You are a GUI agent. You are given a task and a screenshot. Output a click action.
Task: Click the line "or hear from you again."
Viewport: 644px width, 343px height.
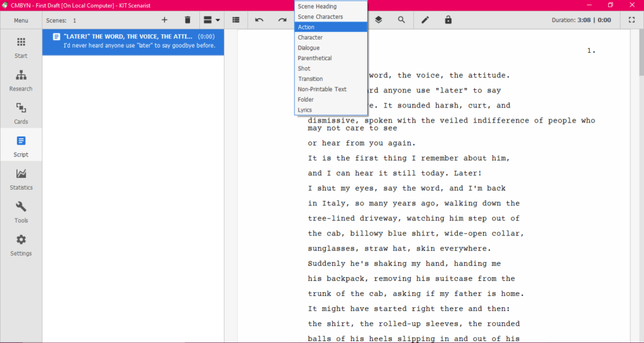(362, 143)
